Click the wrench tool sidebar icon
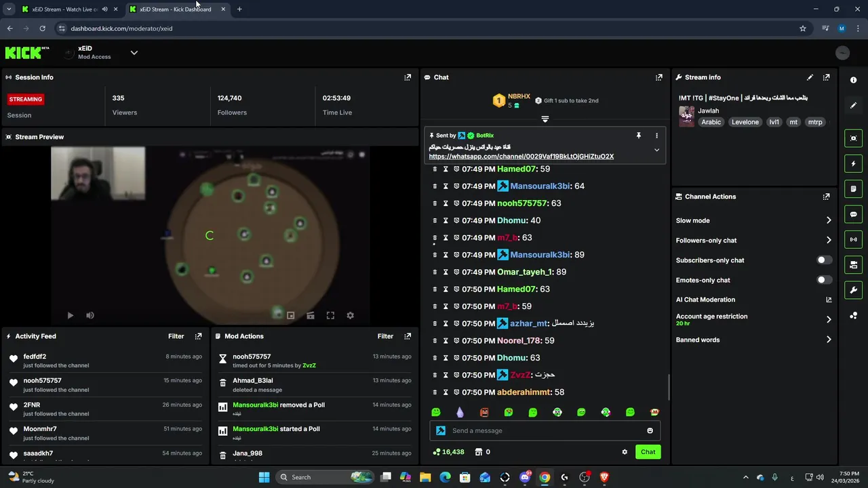This screenshot has width=868, height=488. click(853, 290)
